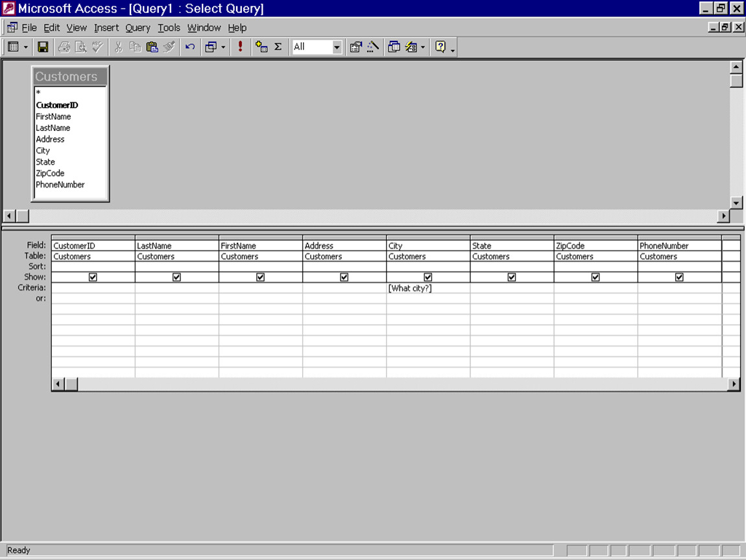Save the query with the floppy disk icon
The width and height of the screenshot is (746, 560).
[x=43, y=47]
